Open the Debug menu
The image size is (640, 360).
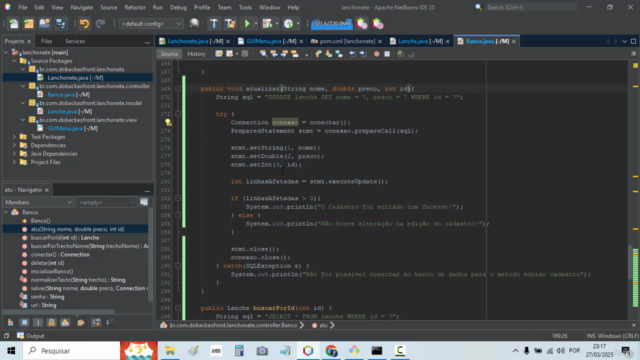(178, 7)
